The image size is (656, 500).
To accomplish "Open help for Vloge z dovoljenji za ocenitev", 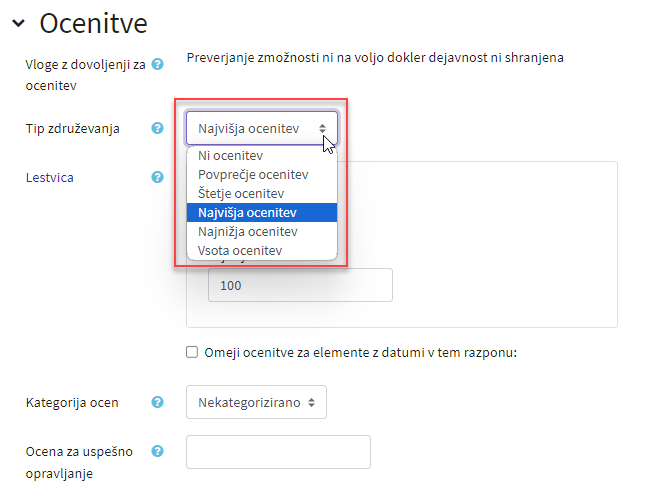I will point(157,65).
